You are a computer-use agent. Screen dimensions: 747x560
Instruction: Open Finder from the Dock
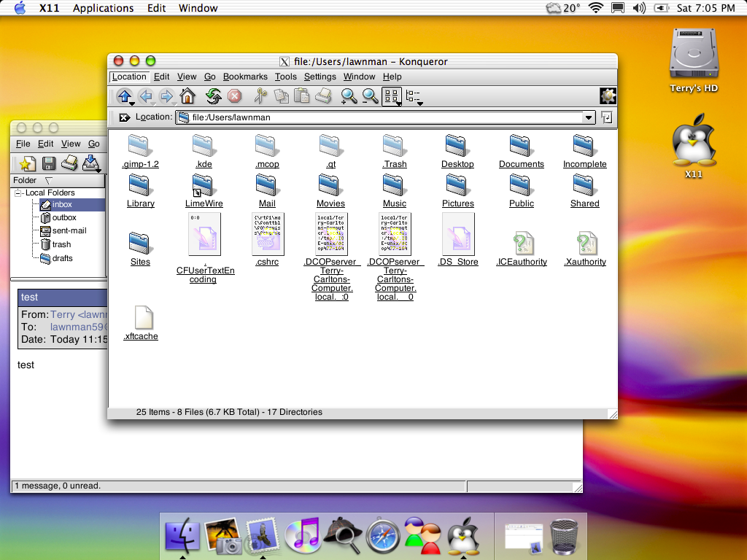coord(182,535)
